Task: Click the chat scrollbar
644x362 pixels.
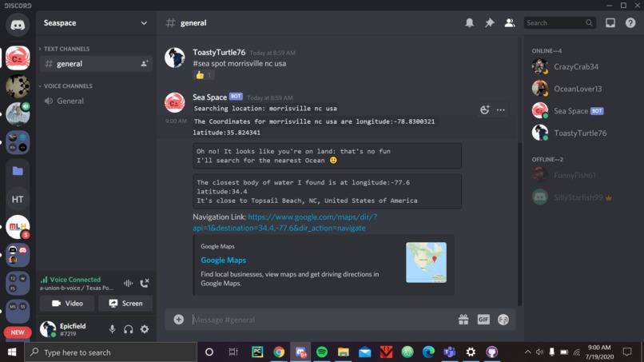Action: (519, 224)
